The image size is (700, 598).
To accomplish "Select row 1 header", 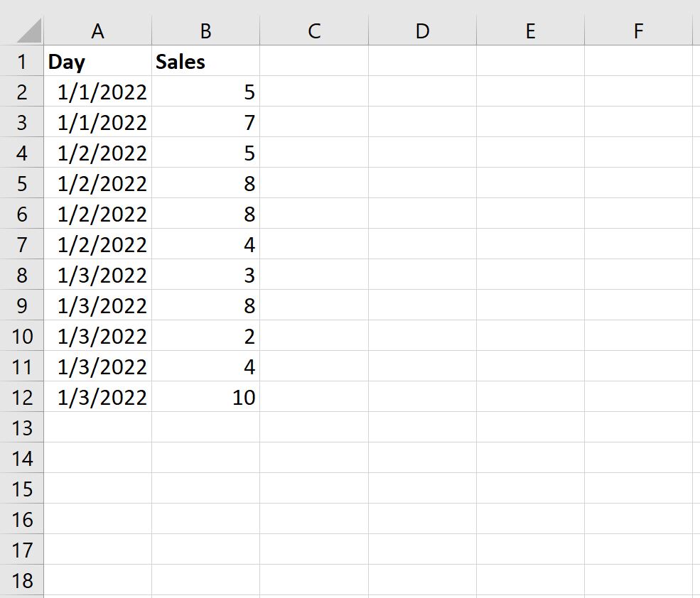I will [x=21, y=60].
